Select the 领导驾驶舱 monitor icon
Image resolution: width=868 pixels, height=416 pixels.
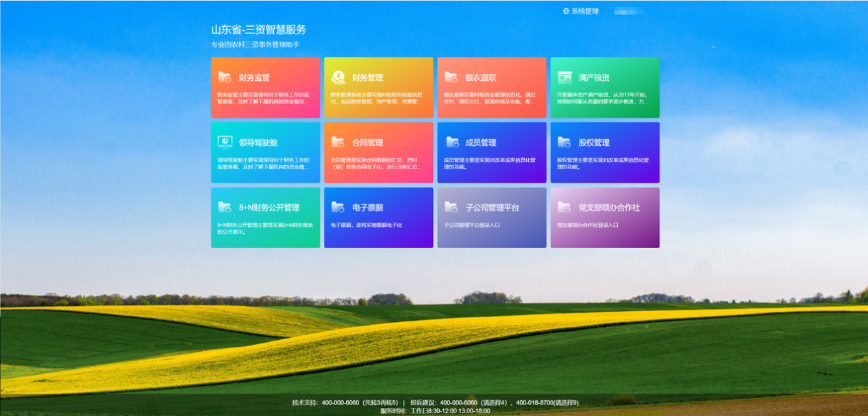[x=223, y=143]
